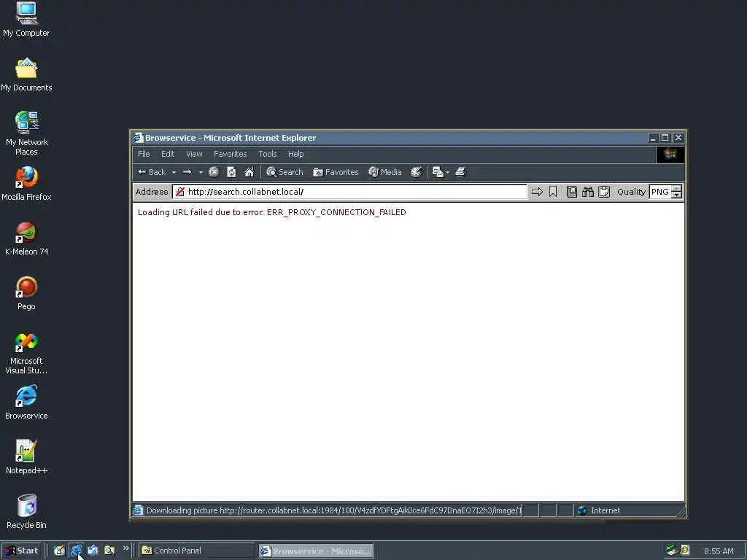Image resolution: width=747 pixels, height=560 pixels.
Task: Click the bookmark icon beside the address bar
Action: coord(553,192)
